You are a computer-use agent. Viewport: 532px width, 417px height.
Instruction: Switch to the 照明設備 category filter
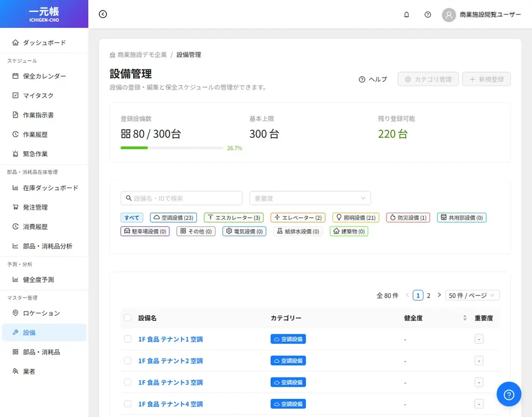pyautogui.click(x=355, y=217)
